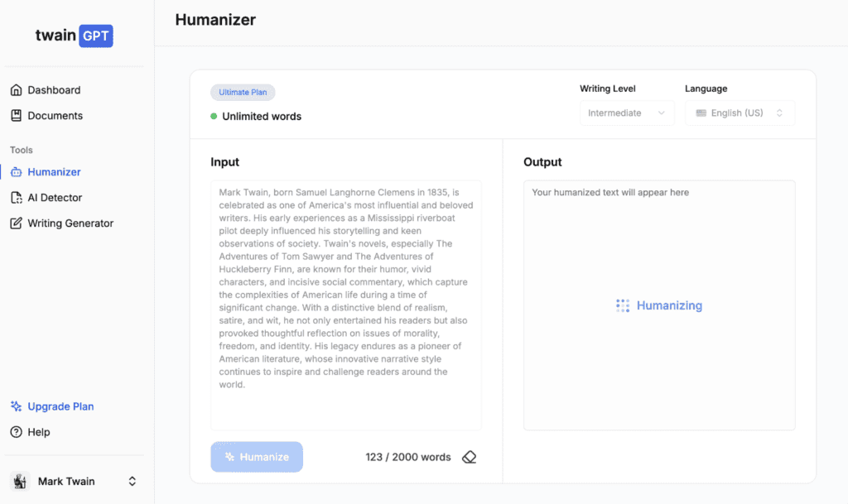Viewport: 848px width, 504px height.
Task: Click the Humanizer robot icon in sidebar
Action: point(16,172)
